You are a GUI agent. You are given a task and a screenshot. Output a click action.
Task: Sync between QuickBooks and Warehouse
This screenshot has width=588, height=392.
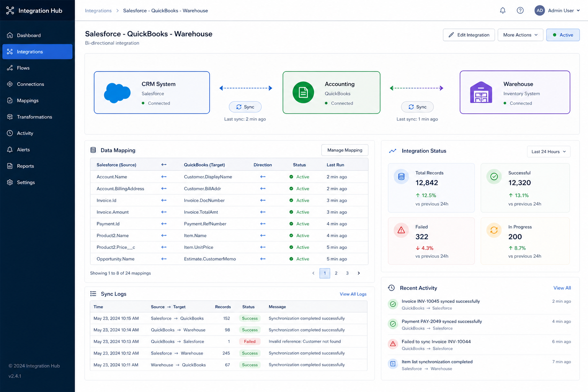(417, 107)
